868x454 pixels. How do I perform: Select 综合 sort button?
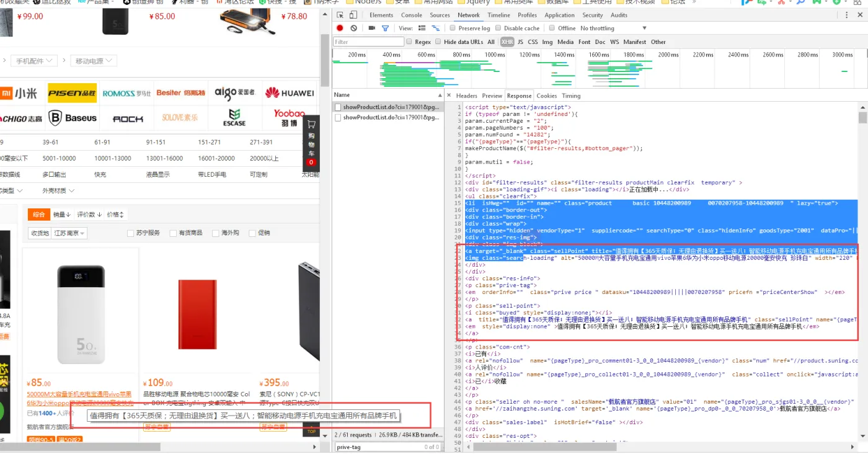38,215
